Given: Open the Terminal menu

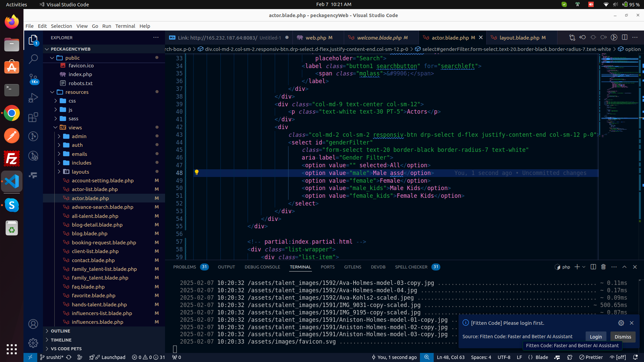Looking at the screenshot, I should (x=125, y=26).
